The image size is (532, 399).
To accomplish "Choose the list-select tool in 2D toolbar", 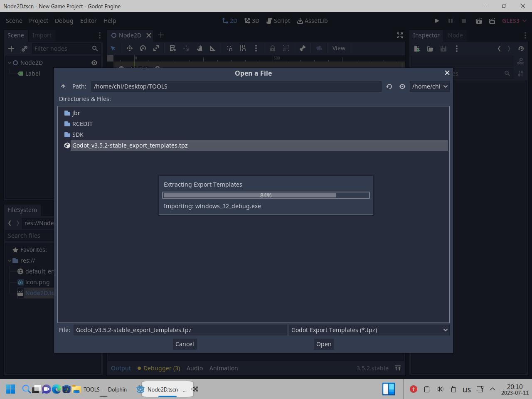I will (x=173, y=48).
